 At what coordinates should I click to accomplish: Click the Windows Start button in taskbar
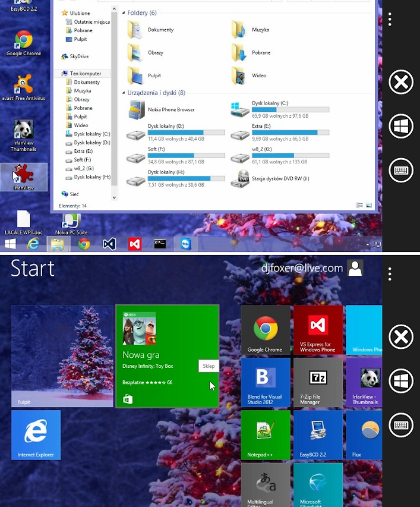point(10,244)
